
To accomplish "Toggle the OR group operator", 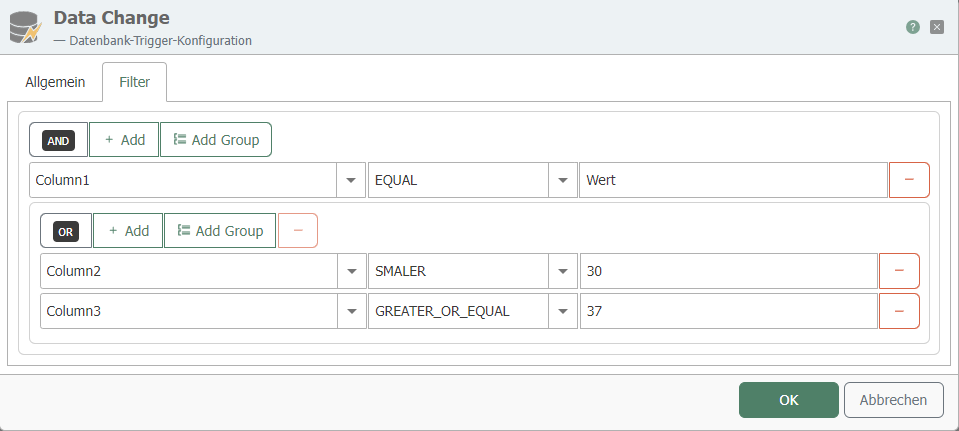I will pos(66,231).
